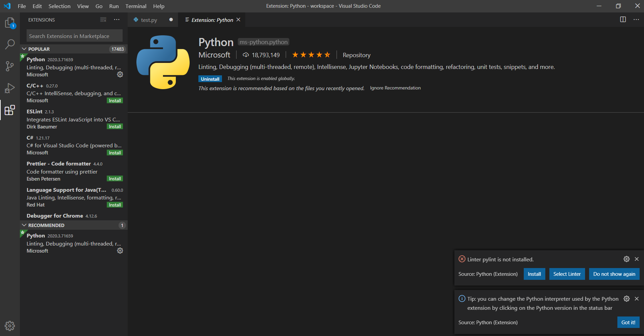Viewport: 644px width, 336px height.
Task: Open the Source Control view
Action: click(x=10, y=66)
